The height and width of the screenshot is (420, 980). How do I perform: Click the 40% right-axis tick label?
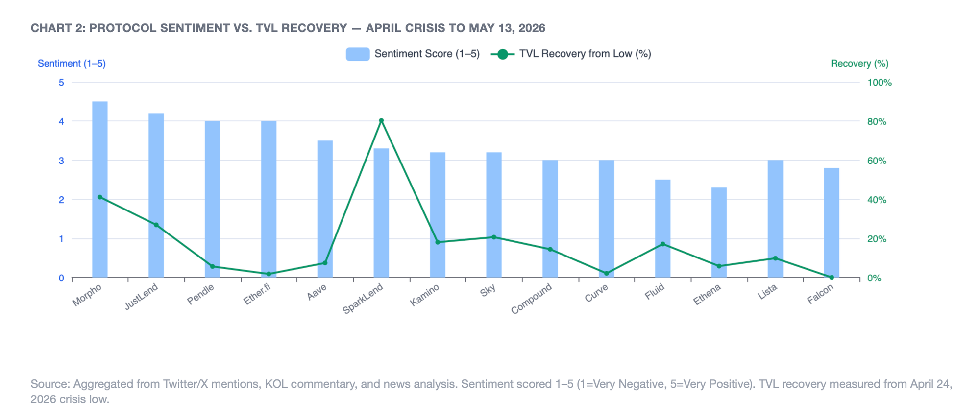point(877,200)
